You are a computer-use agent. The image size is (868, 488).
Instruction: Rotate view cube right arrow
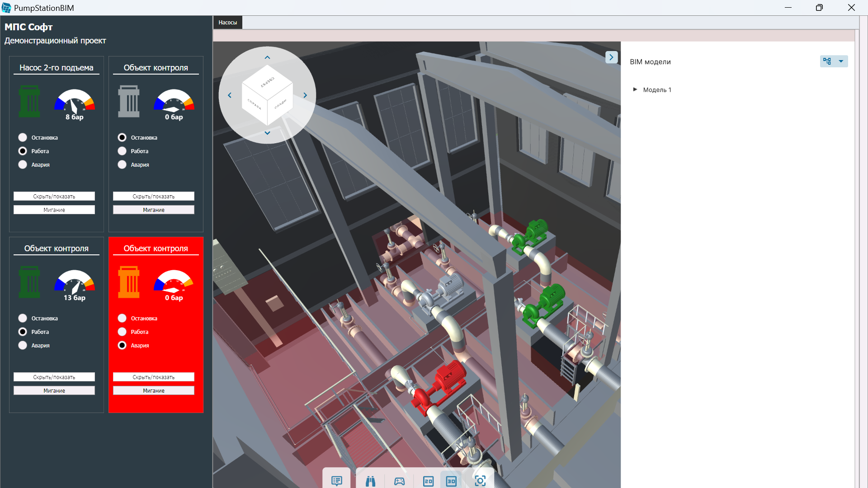305,95
